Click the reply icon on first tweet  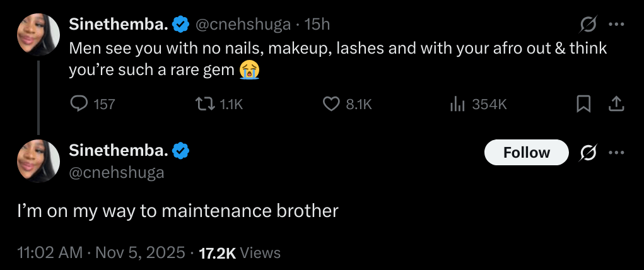(78, 104)
